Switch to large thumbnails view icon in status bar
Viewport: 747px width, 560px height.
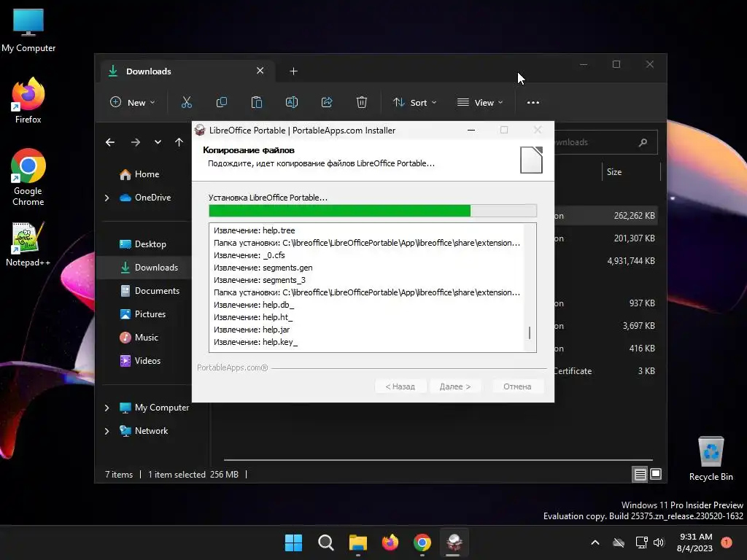pos(656,474)
